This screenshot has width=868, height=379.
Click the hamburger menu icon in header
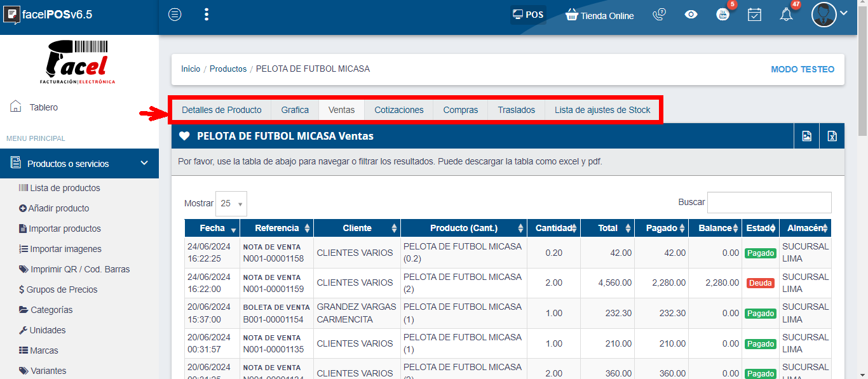(175, 15)
